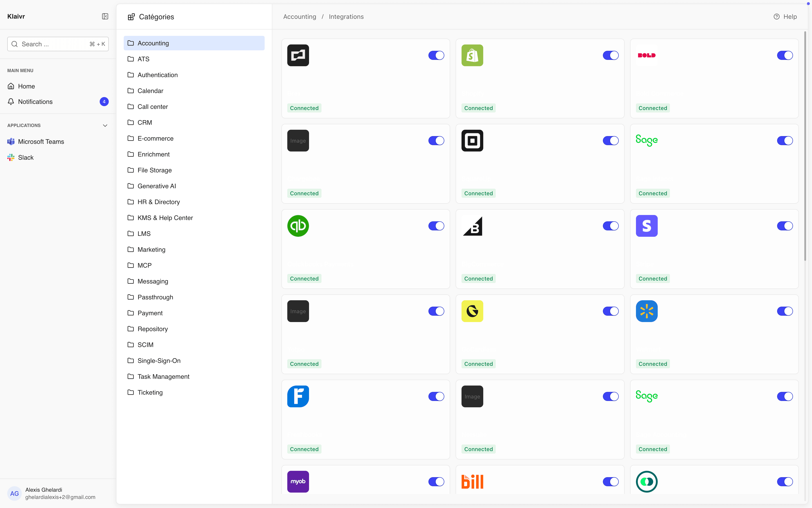This screenshot has height=508, width=812.
Task: Go to Home in main menu
Action: tap(58, 86)
